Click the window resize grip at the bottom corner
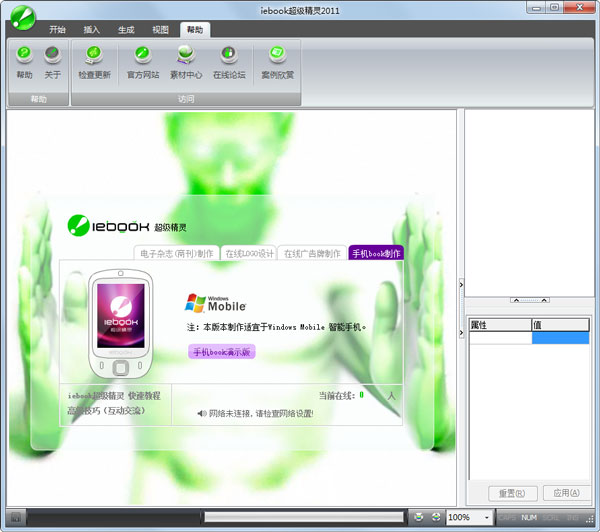The image size is (600, 532). point(590,520)
